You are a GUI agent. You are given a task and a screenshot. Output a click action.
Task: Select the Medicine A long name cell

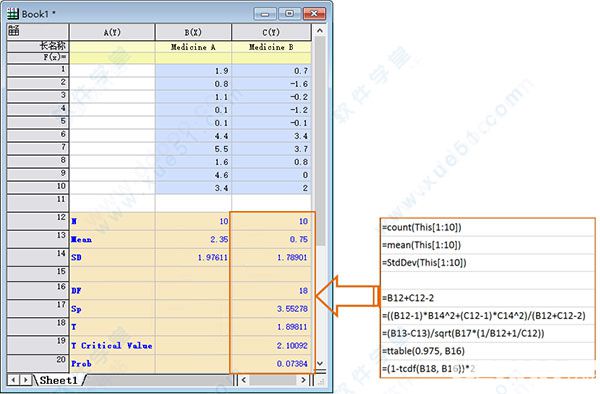point(193,47)
